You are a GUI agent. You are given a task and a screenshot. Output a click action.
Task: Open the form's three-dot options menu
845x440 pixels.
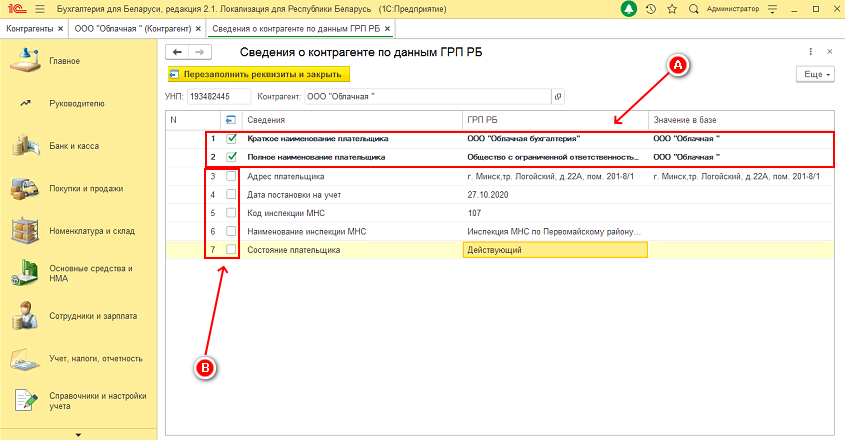(811, 52)
